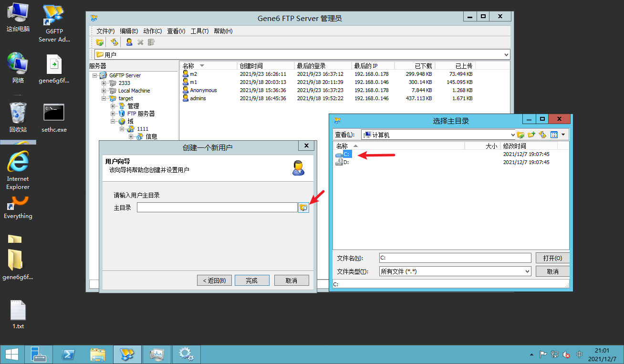Open Server Manager from the taskbar
The height and width of the screenshot is (364, 624).
point(39,354)
